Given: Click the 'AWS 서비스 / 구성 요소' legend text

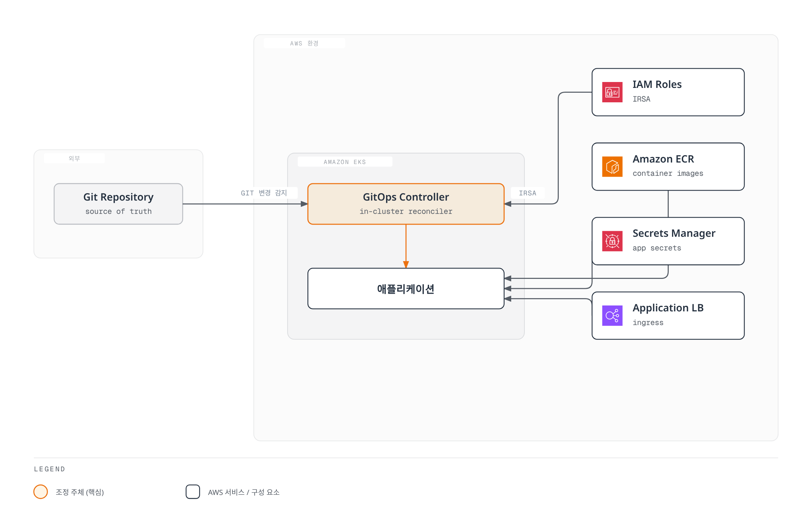Looking at the screenshot, I should pos(244,492).
